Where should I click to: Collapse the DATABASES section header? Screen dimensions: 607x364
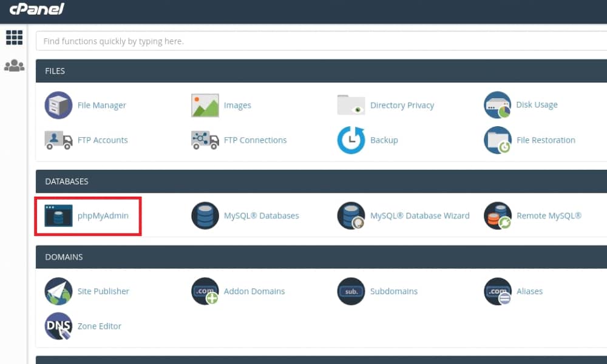point(321,181)
